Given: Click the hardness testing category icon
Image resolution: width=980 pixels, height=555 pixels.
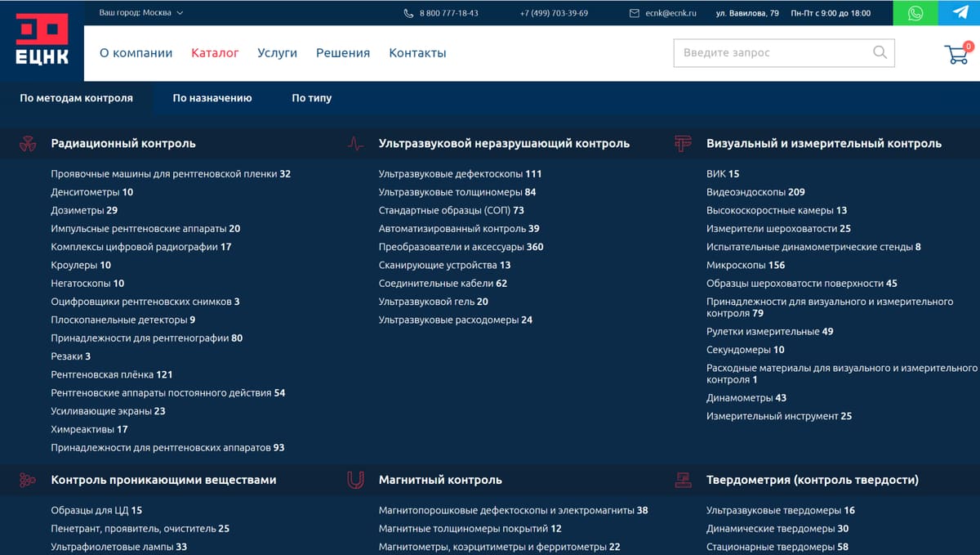Looking at the screenshot, I should pyautogui.click(x=683, y=481).
